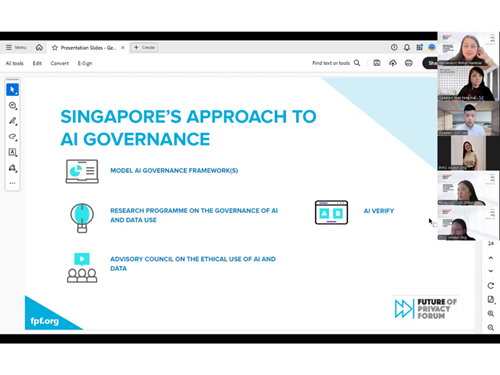500x375 pixels.
Task: Open the Menu hamburger button
Action: [x=16, y=48]
